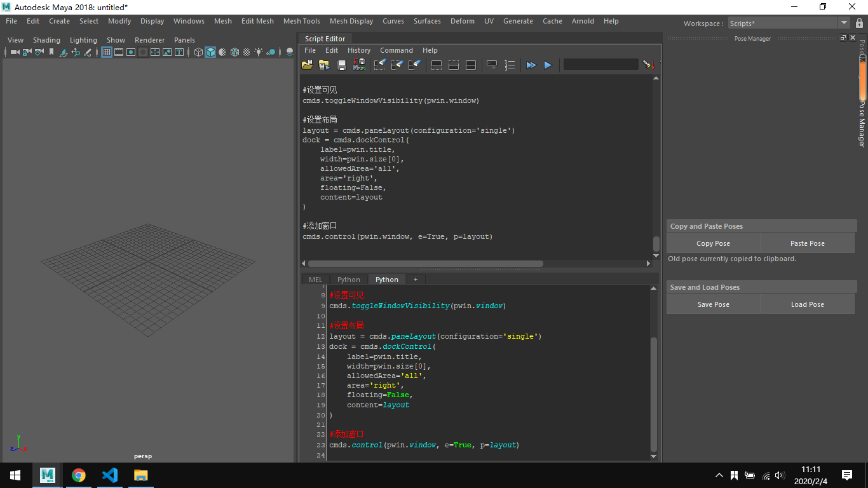
Task: Collapse the Copy and Paste Poses section
Action: click(x=761, y=226)
